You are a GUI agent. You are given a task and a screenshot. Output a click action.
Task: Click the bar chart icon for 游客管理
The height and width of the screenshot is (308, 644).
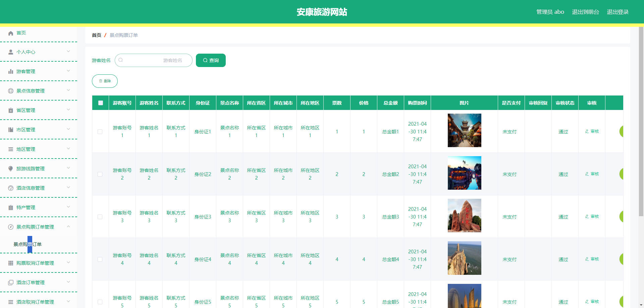[11, 71]
